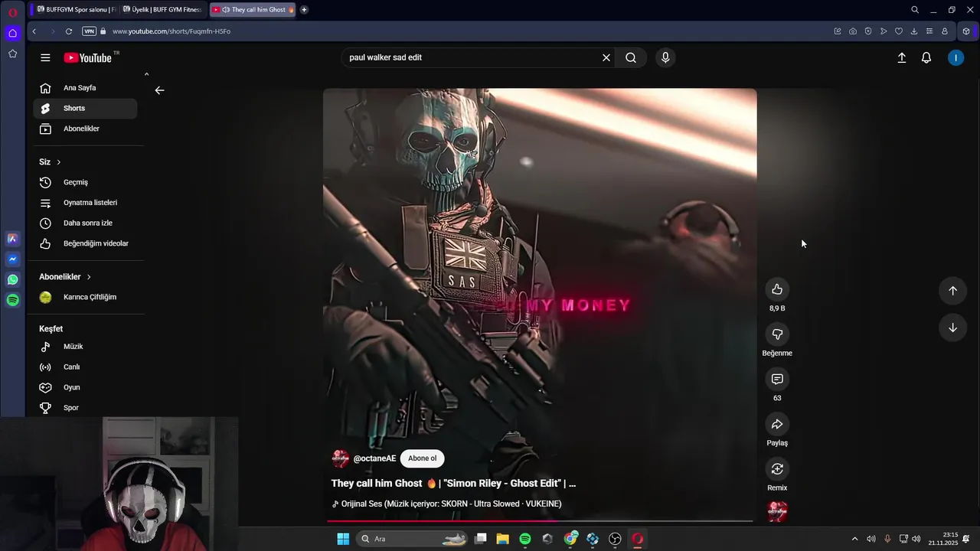This screenshot has height=551, width=980.
Task: Clear the search text with the X
Action: (606, 57)
